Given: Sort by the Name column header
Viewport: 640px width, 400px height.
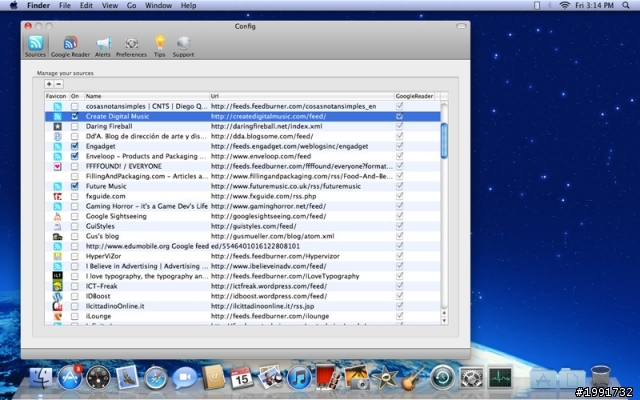Looking at the screenshot, I should [147, 96].
